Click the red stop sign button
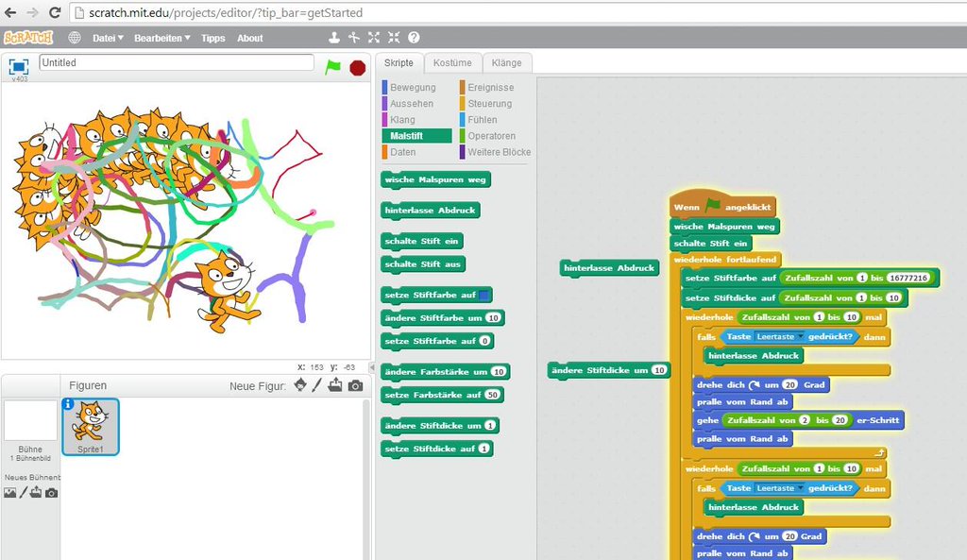Screen dimensions: 967x560 (358, 67)
